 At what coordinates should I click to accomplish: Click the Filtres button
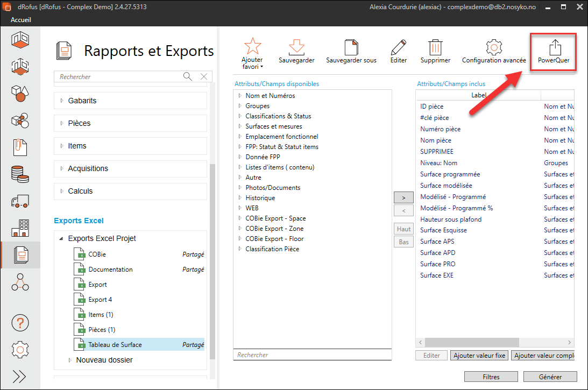tap(491, 377)
